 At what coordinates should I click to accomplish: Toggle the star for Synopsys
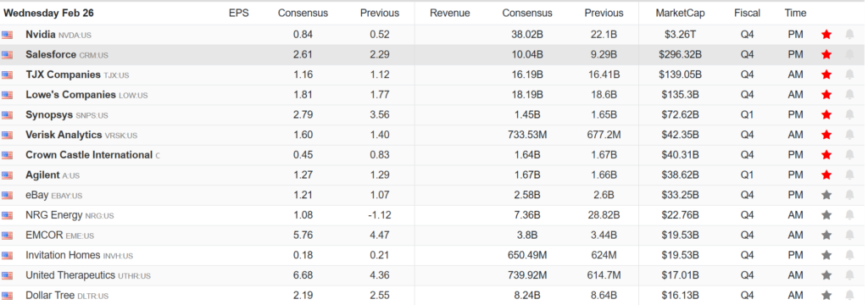click(x=826, y=114)
